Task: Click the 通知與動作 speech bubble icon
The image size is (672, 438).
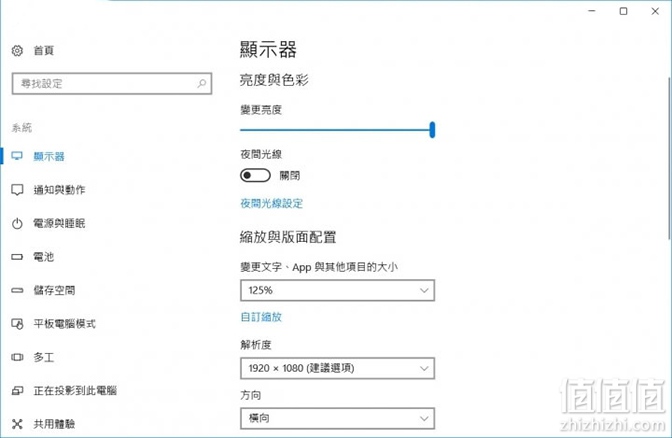Action: pos(17,190)
